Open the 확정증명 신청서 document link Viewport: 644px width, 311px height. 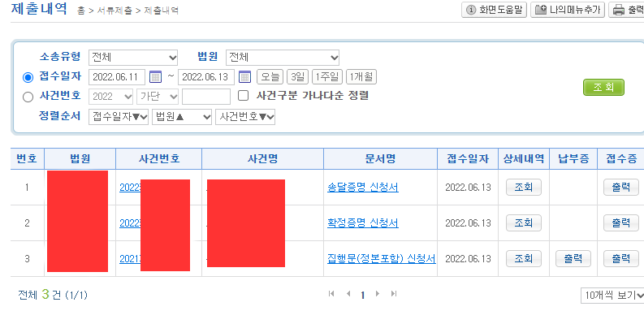tap(363, 223)
